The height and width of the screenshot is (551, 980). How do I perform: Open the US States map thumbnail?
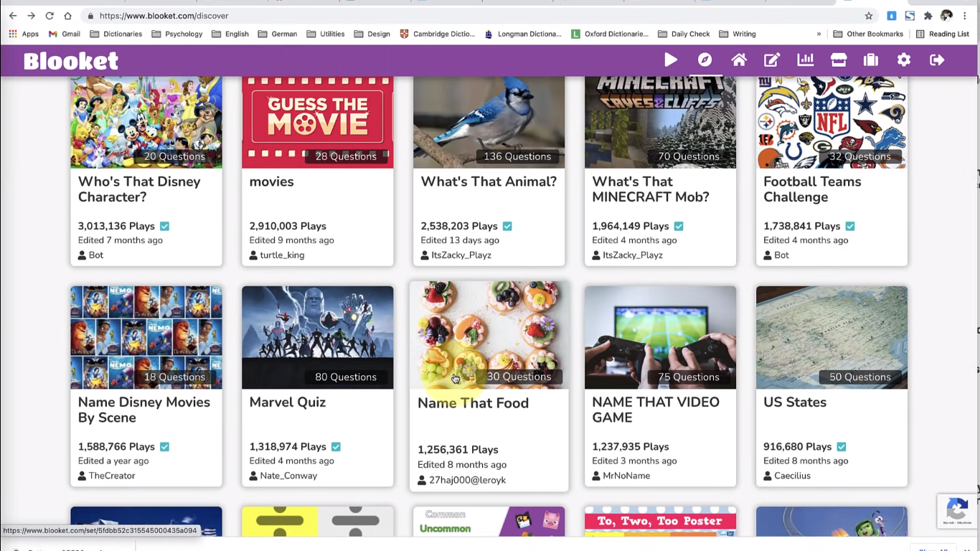coord(832,337)
